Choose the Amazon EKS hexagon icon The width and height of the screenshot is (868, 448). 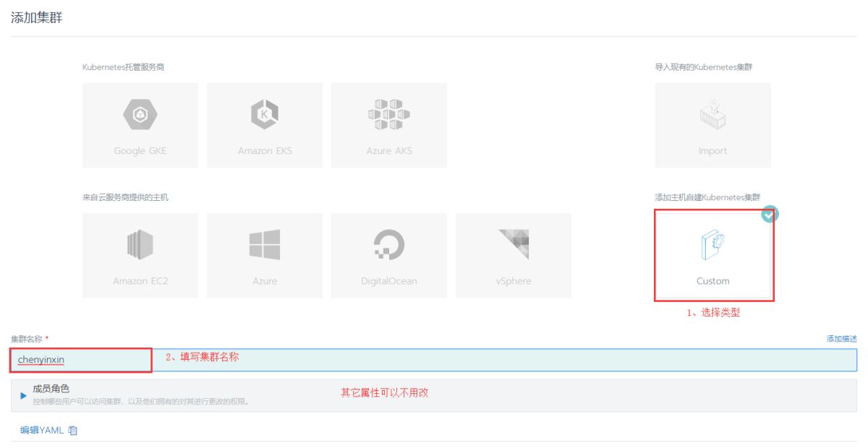coord(265,115)
